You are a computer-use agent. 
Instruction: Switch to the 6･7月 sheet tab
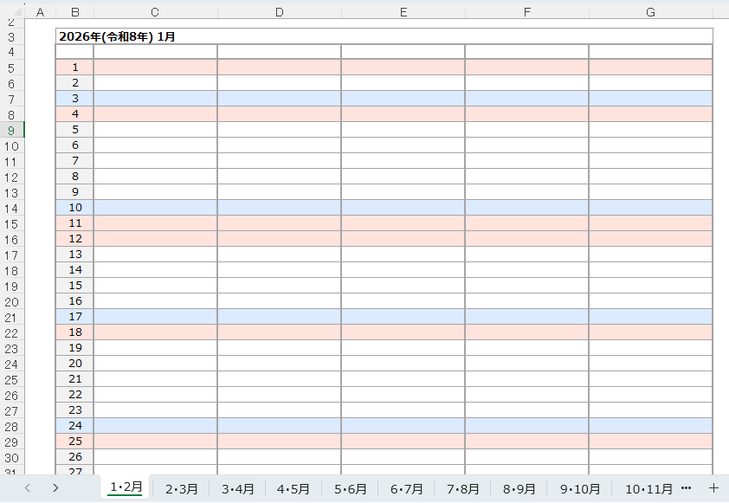pos(406,489)
